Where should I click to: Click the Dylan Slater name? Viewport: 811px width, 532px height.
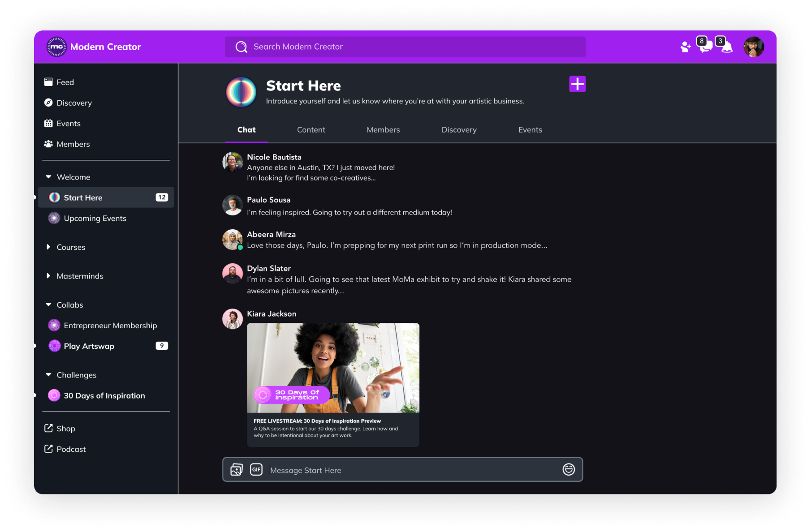point(269,268)
